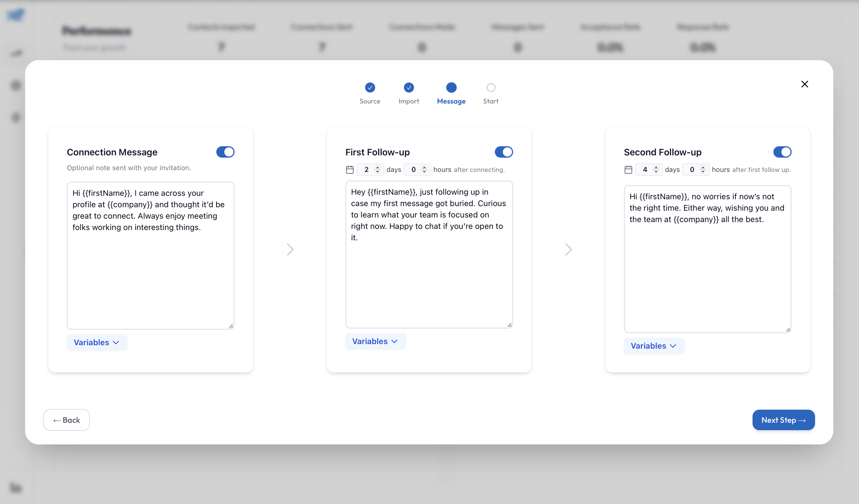
Task: Disable the Connection Message toggle
Action: (x=225, y=152)
